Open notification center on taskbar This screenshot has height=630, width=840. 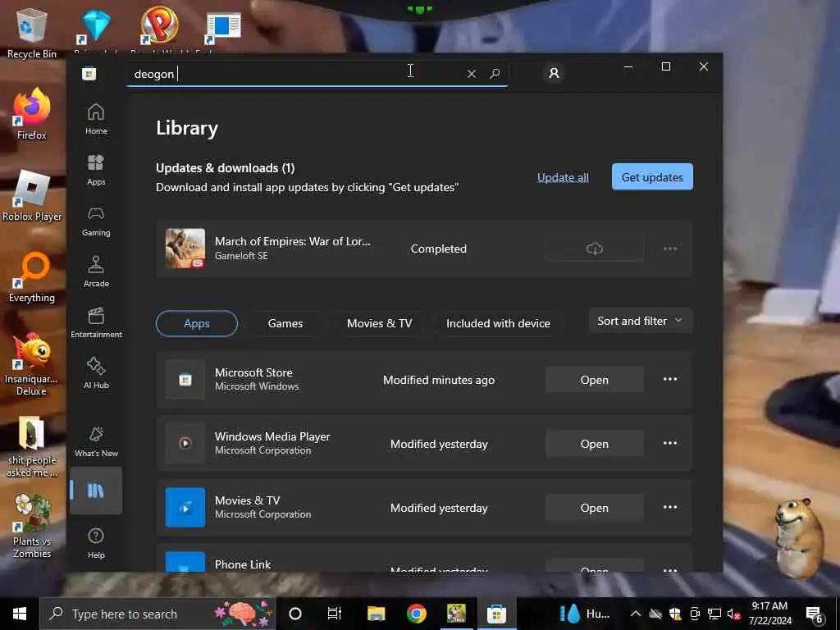pyautogui.click(x=815, y=614)
